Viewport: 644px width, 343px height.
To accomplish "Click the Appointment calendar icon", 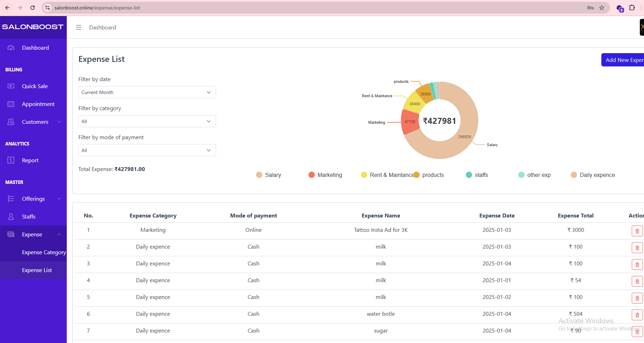I will (x=11, y=104).
